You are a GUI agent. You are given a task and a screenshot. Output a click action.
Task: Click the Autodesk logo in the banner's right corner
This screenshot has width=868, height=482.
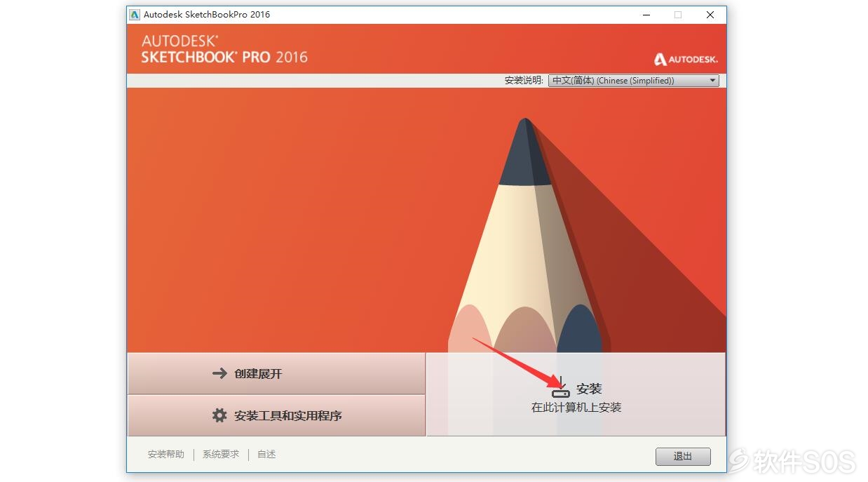pos(686,60)
